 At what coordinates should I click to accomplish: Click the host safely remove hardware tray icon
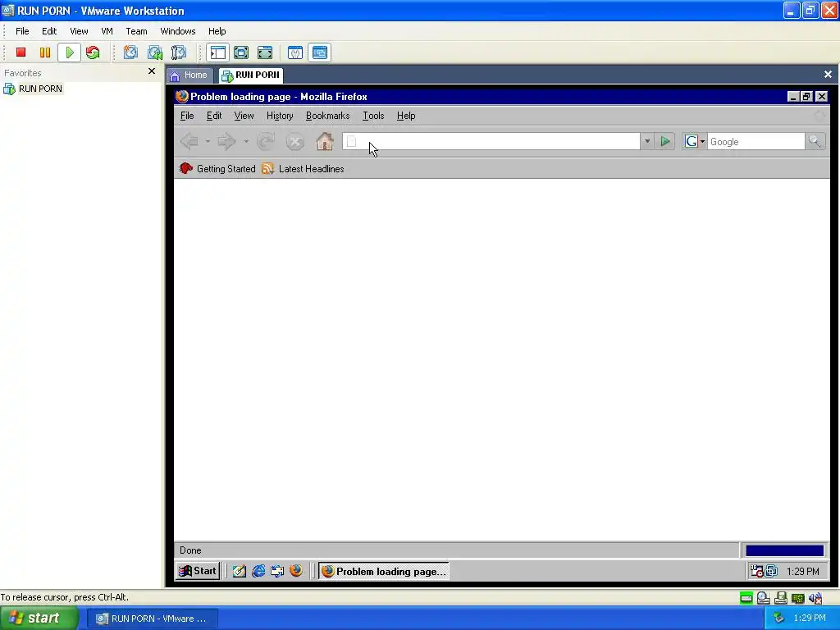(778, 619)
